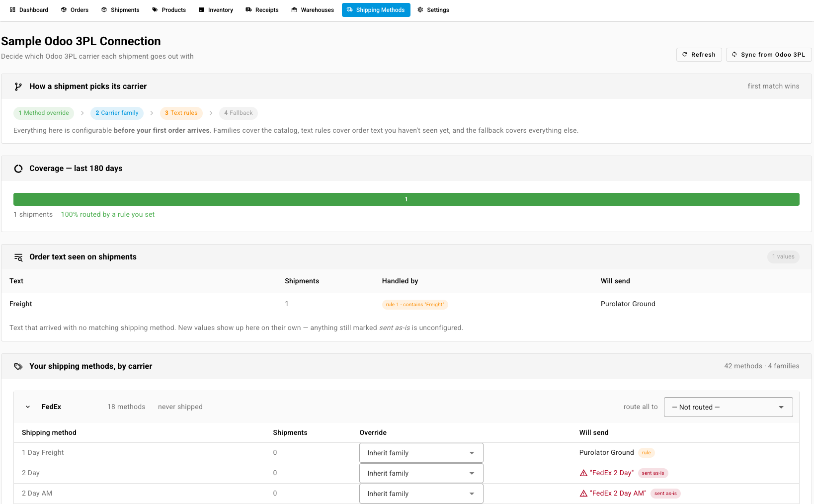The width and height of the screenshot is (814, 504).
Task: Click "Purolator Ground" in Order text table
Action: point(628,304)
